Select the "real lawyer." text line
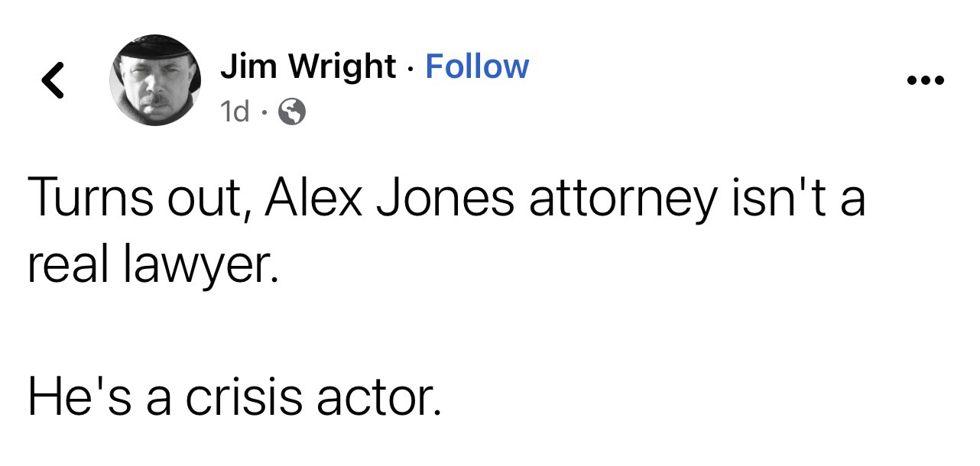This screenshot has height=466, width=980. click(150, 266)
